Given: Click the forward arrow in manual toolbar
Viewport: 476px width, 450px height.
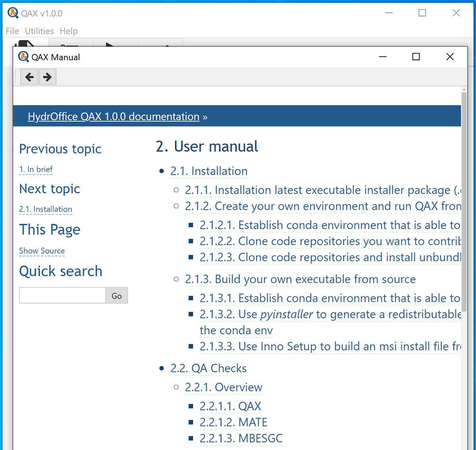Looking at the screenshot, I should point(47,77).
